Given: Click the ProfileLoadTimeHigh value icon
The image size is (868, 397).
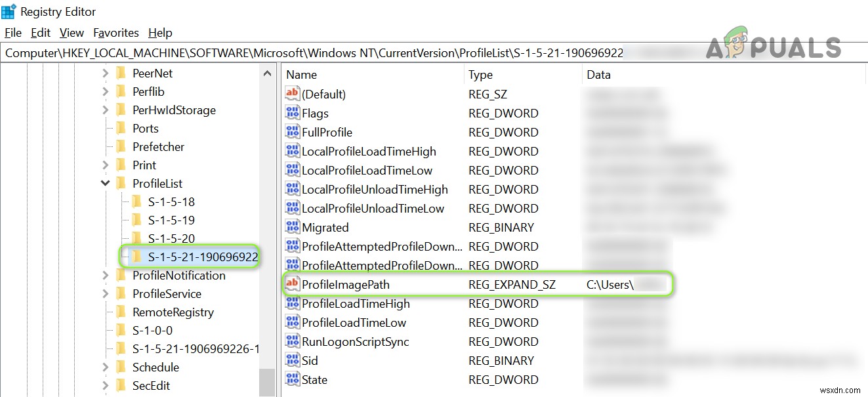Looking at the screenshot, I should (x=292, y=304).
